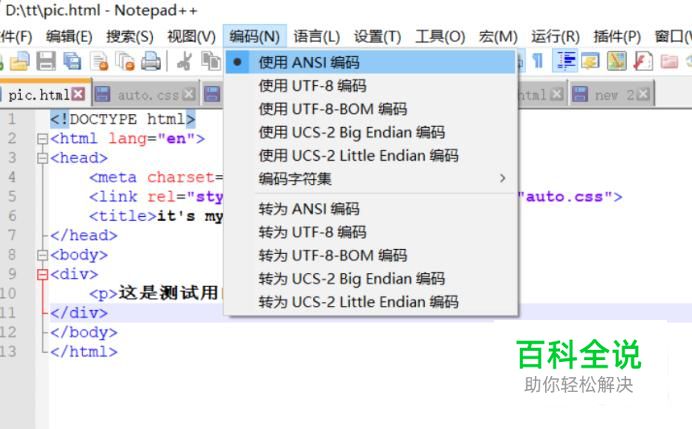Viewport: 692px width, 429px height.
Task: Switch to the new 2 tab
Action: coord(613,95)
